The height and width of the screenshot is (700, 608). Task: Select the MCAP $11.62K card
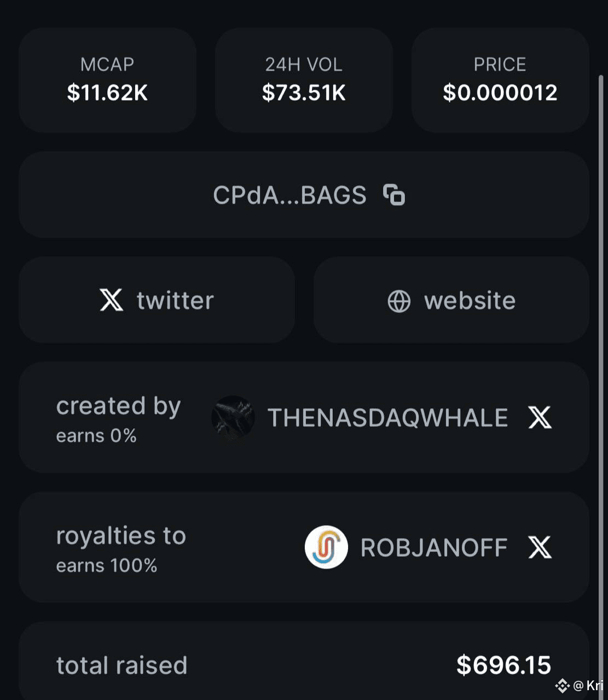pos(107,80)
